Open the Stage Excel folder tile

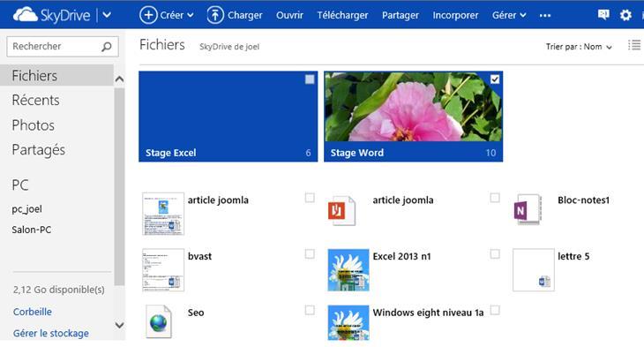[228, 117]
